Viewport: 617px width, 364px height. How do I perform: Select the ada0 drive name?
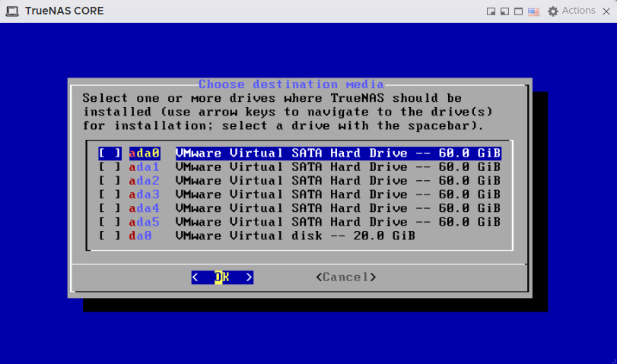145,153
